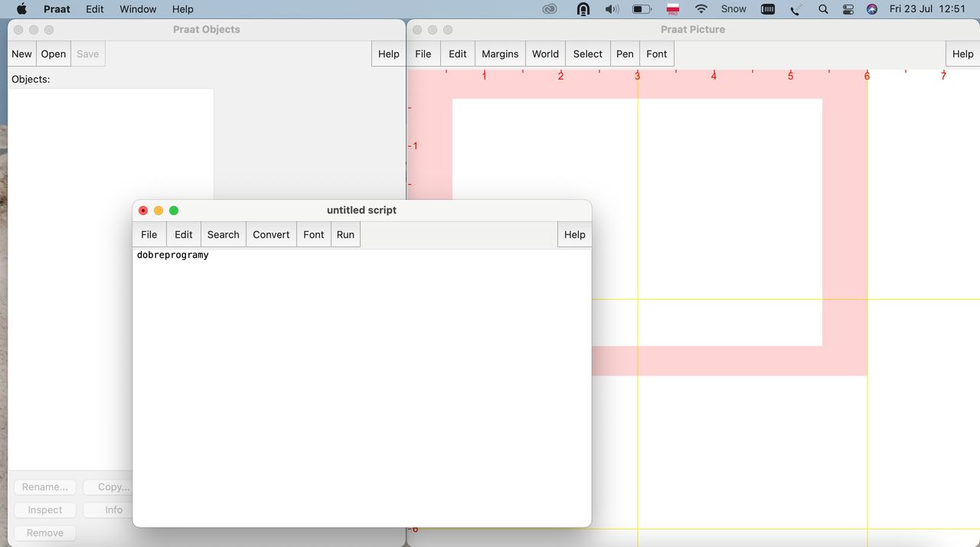Close the untitled script window
The image size is (980, 547).
(x=143, y=210)
